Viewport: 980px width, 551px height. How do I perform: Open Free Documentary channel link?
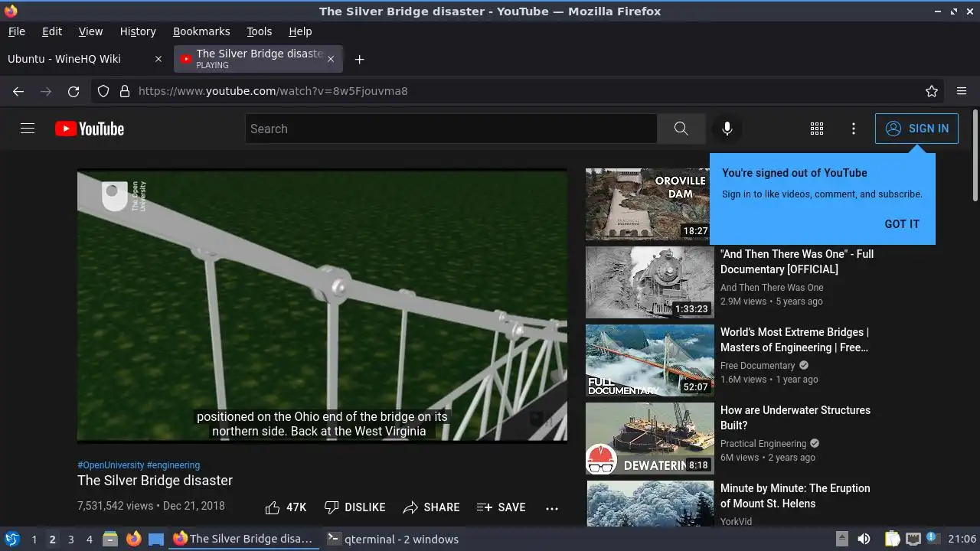point(758,365)
